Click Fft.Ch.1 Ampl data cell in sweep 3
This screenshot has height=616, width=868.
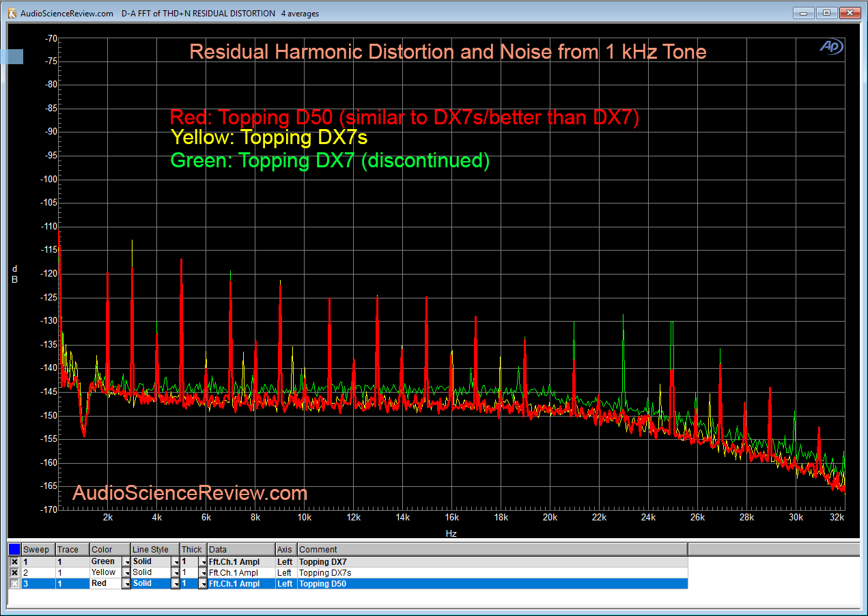[x=242, y=583]
